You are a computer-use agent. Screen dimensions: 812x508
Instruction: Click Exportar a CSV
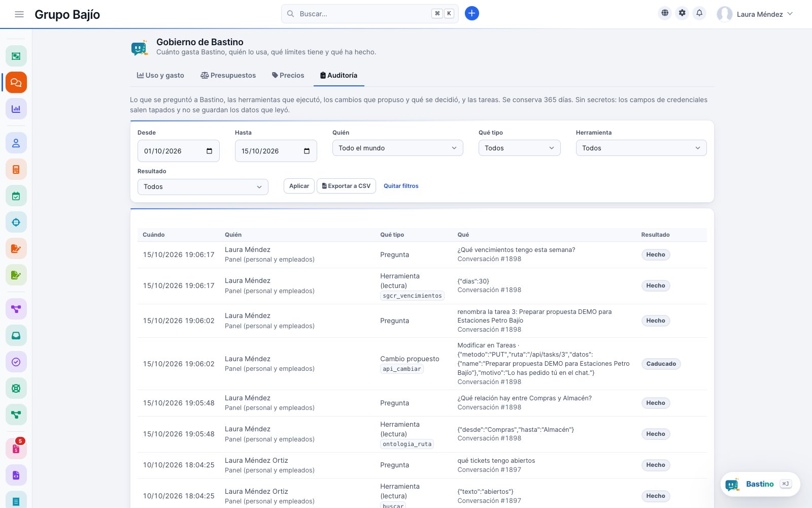click(x=346, y=186)
